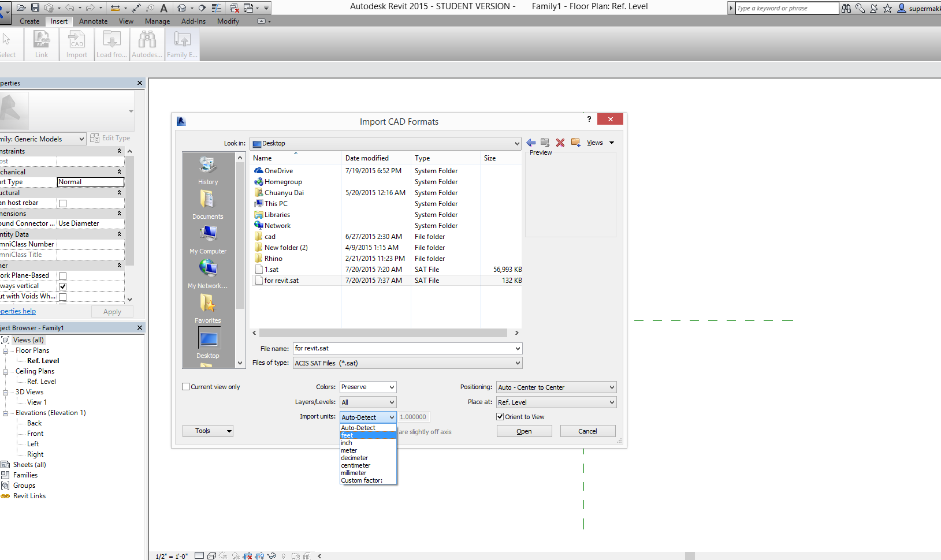Open Favorites in the places panel
Image resolution: width=941 pixels, height=560 pixels.
point(208,309)
